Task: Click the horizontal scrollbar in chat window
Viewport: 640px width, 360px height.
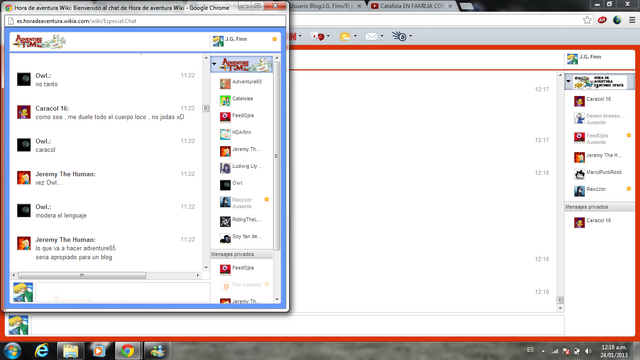Action: [82, 276]
